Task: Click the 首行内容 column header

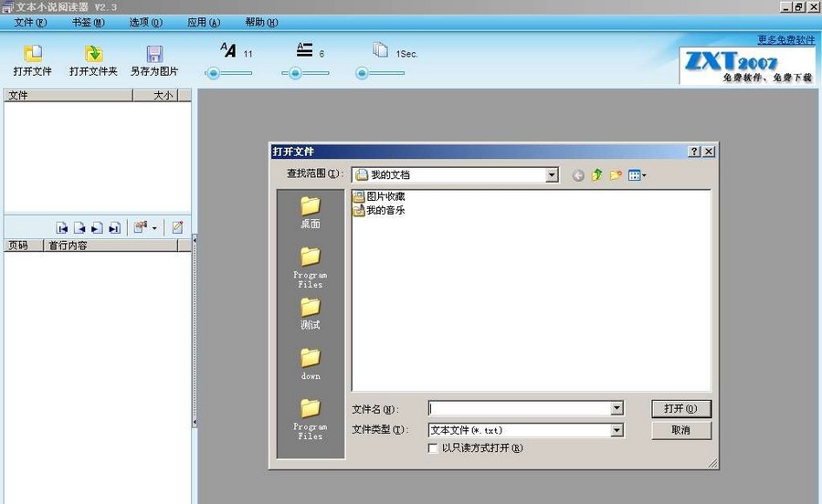Action: tap(111, 246)
